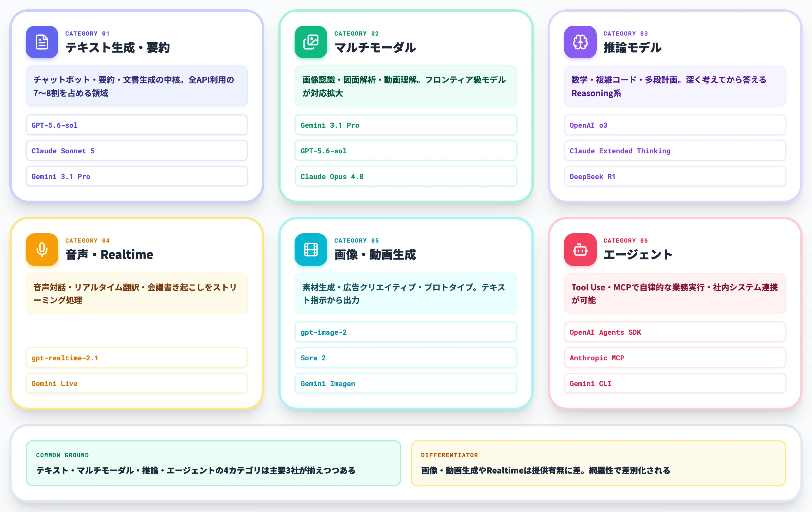Select the OpenAI Agents SDK chip
Viewport: 812px width, 512px height.
pyautogui.click(x=675, y=332)
